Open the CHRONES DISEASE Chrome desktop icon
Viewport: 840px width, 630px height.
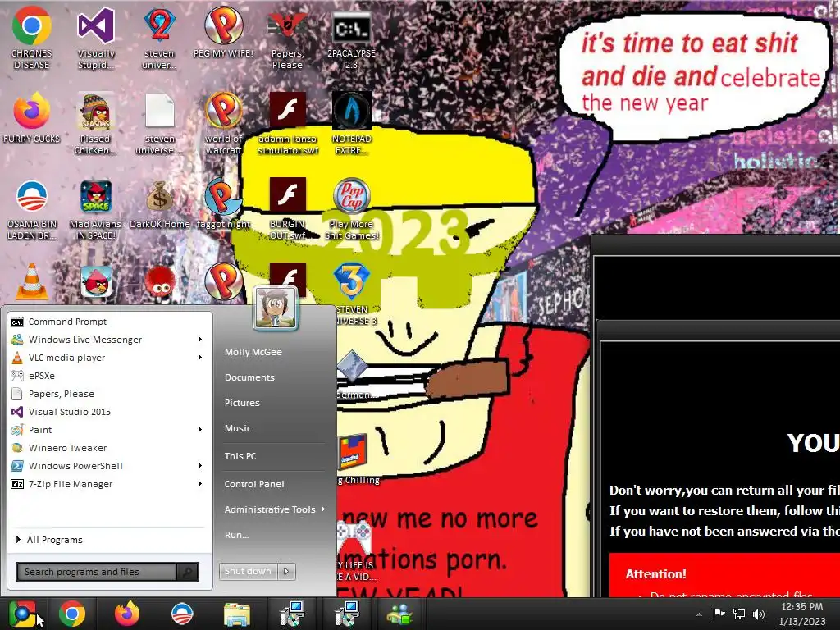pyautogui.click(x=31, y=38)
